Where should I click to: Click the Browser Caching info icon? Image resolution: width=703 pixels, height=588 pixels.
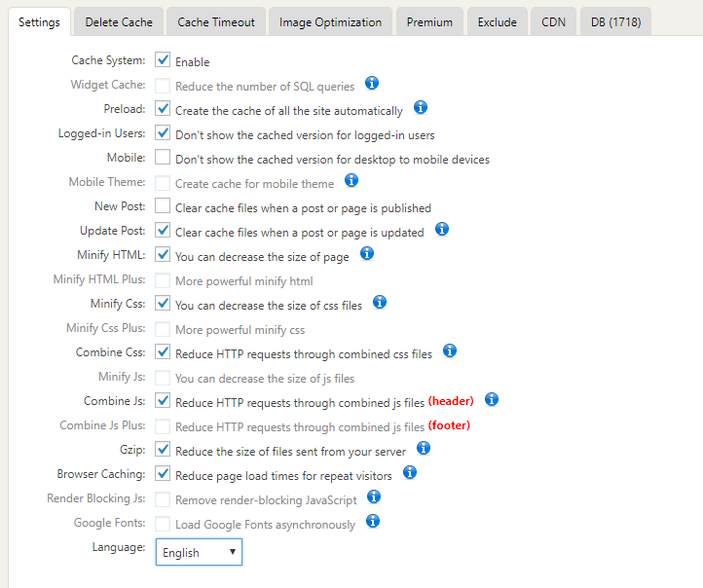click(x=409, y=473)
